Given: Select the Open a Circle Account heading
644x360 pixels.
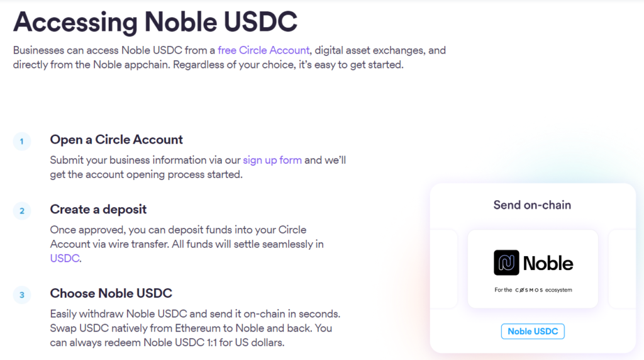Looking at the screenshot, I should 116,140.
